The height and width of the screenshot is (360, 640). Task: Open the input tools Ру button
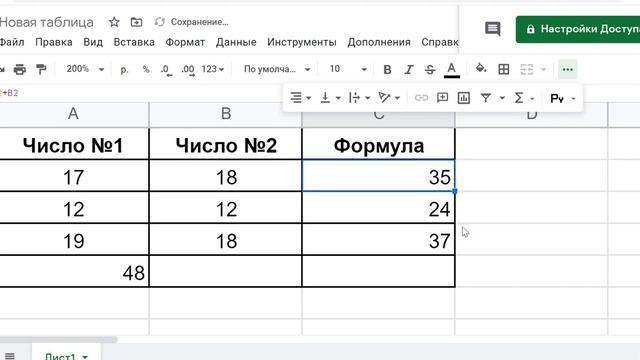(557, 98)
